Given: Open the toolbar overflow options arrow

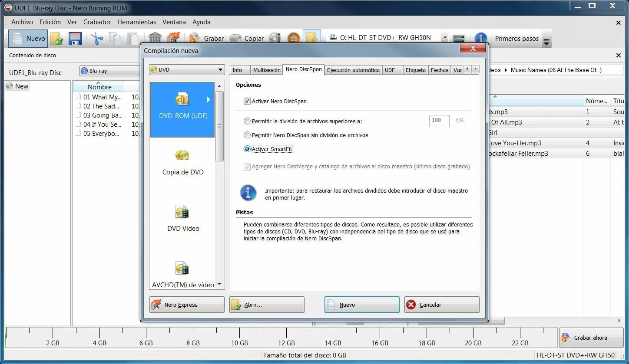Looking at the screenshot, I should (x=547, y=42).
